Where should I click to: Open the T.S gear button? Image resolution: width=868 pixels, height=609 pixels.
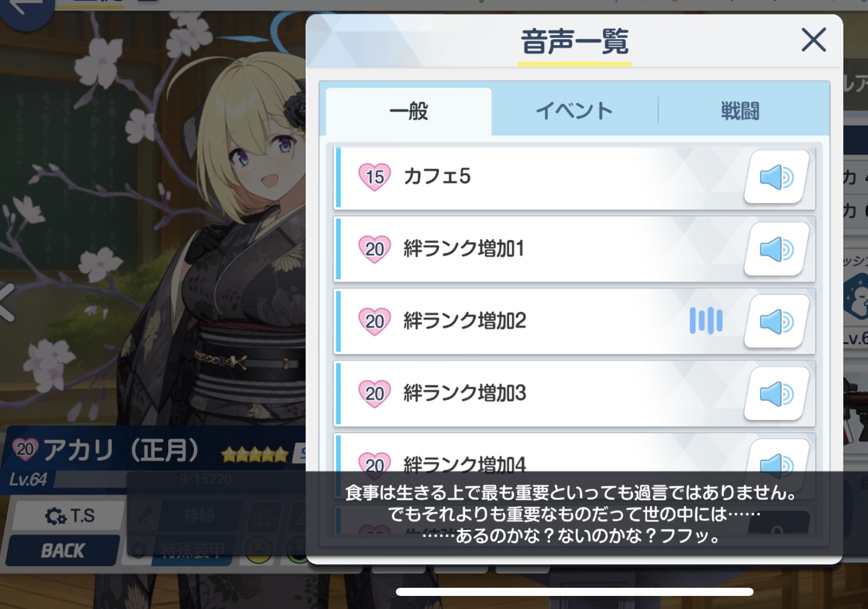pyautogui.click(x=69, y=515)
